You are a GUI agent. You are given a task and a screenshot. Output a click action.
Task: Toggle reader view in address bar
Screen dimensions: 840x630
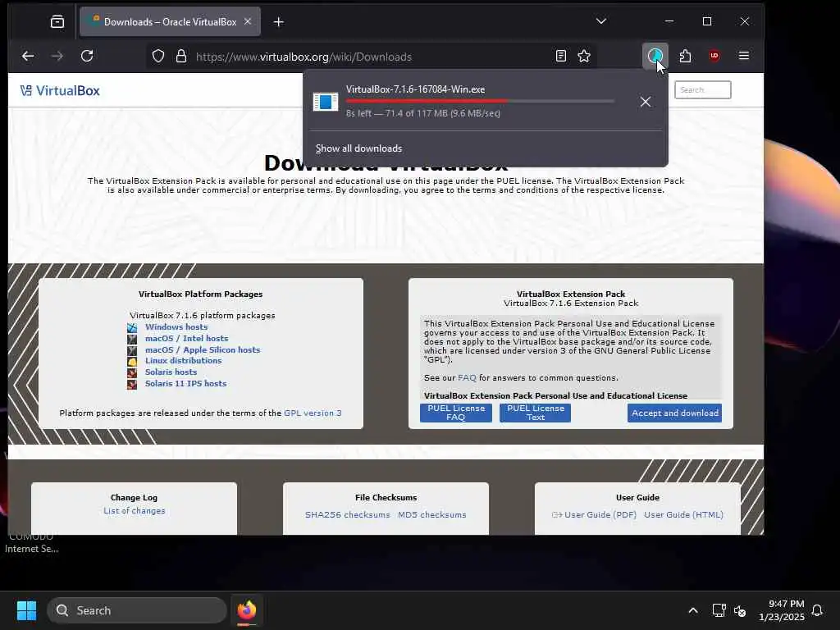click(561, 57)
